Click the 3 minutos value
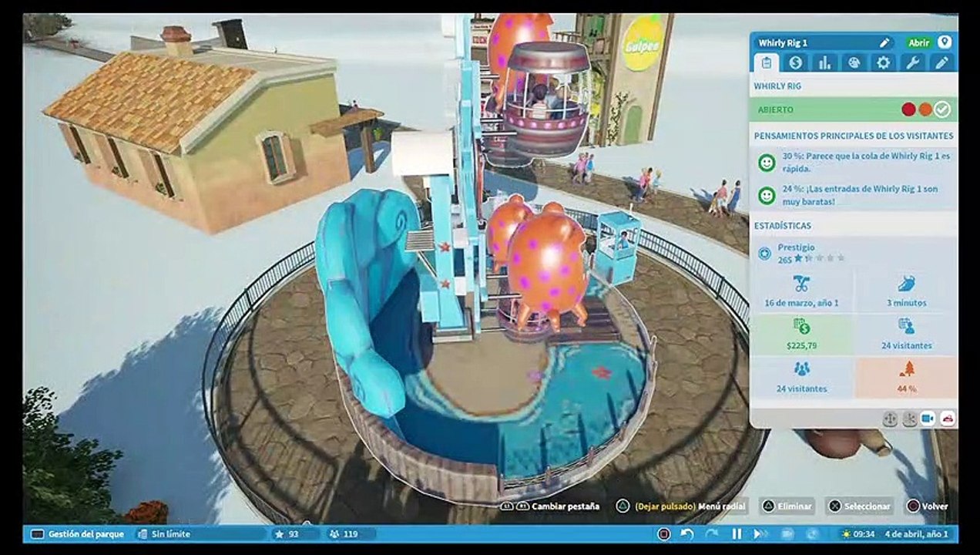The width and height of the screenshot is (980, 555). pyautogui.click(x=906, y=303)
